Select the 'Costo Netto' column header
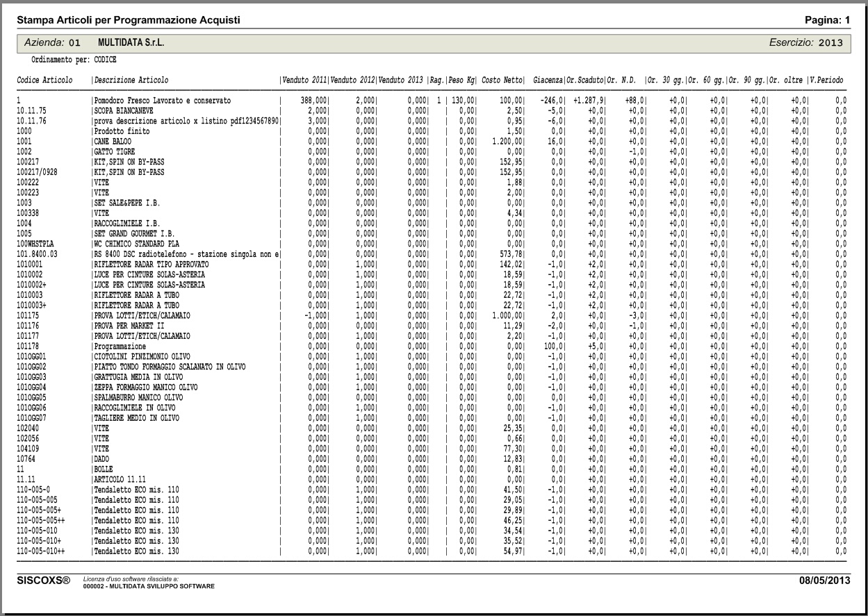Viewport: 868px width, 616px height. pos(503,81)
